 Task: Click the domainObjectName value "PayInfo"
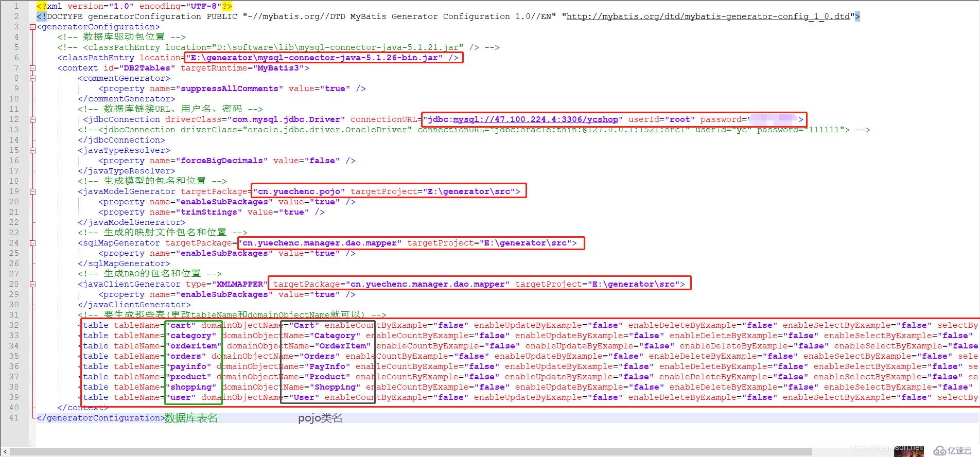pyautogui.click(x=327, y=366)
